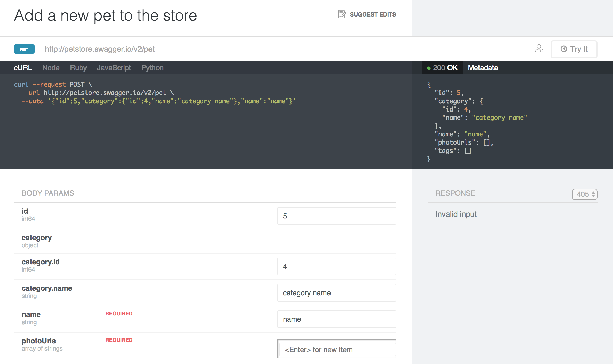Select the cURL language tab
Image resolution: width=613 pixels, height=364 pixels.
pyautogui.click(x=23, y=68)
